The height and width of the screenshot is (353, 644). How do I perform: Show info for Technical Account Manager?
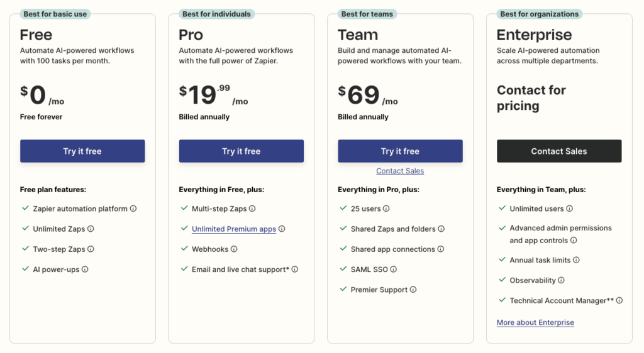click(619, 300)
